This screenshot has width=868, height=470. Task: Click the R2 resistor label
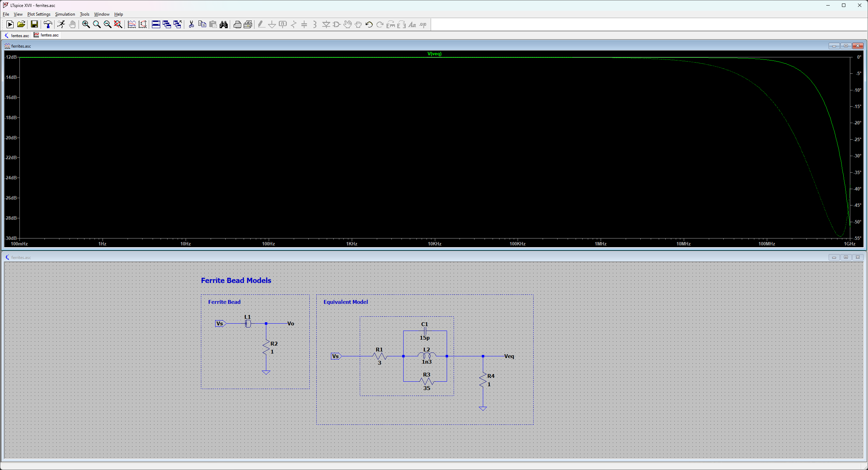tap(274, 344)
